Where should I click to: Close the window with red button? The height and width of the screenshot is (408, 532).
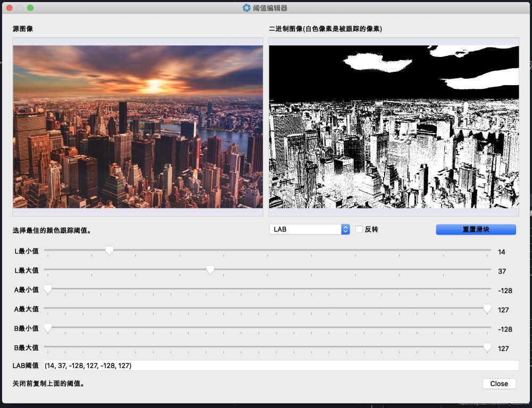tap(10, 8)
